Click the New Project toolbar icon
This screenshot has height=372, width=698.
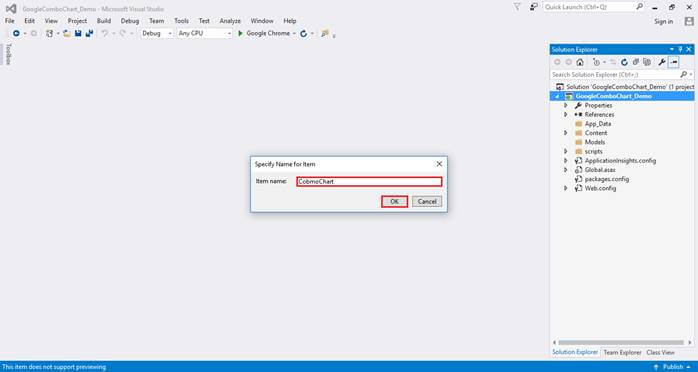point(49,33)
